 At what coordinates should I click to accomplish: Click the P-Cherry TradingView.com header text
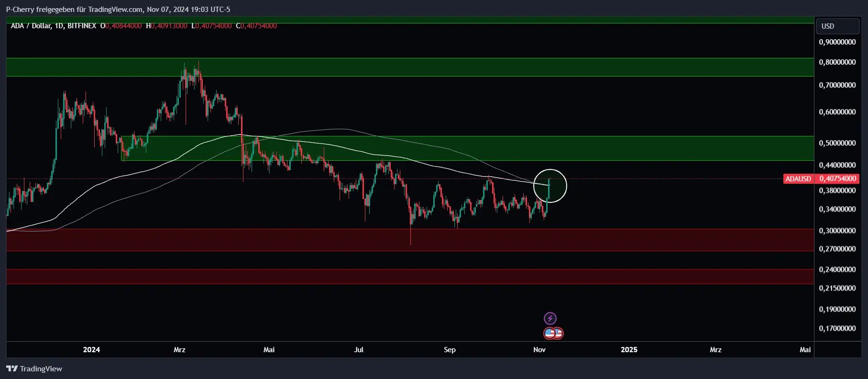point(118,9)
